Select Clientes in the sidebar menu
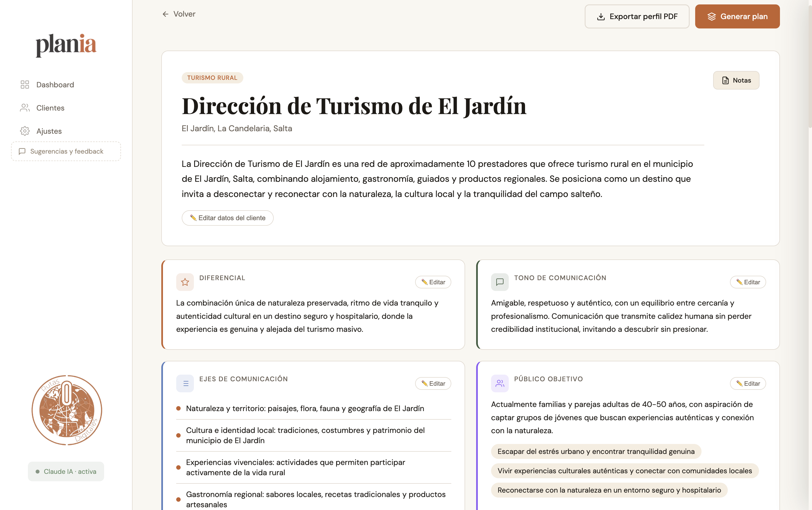The height and width of the screenshot is (510, 812). click(x=50, y=107)
